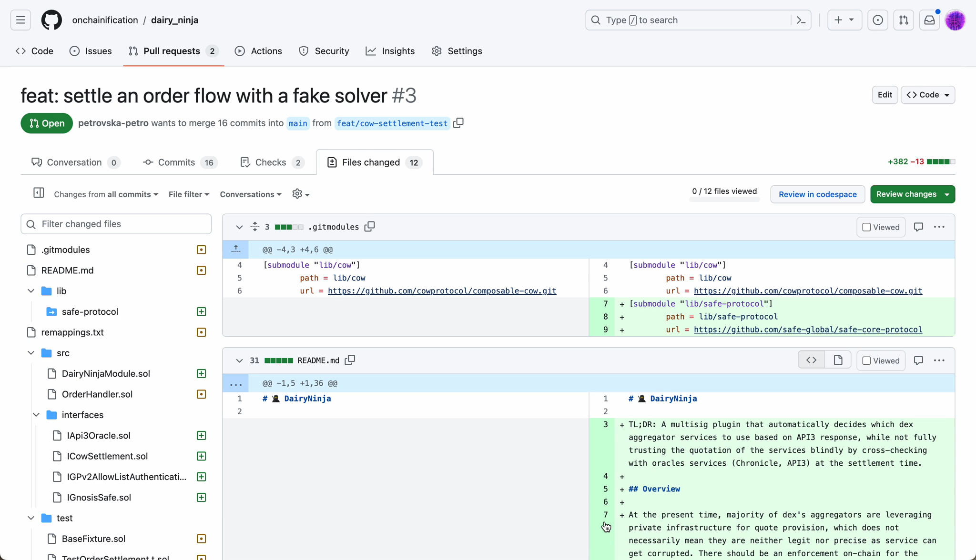Click the Edit title button

[x=885, y=95]
